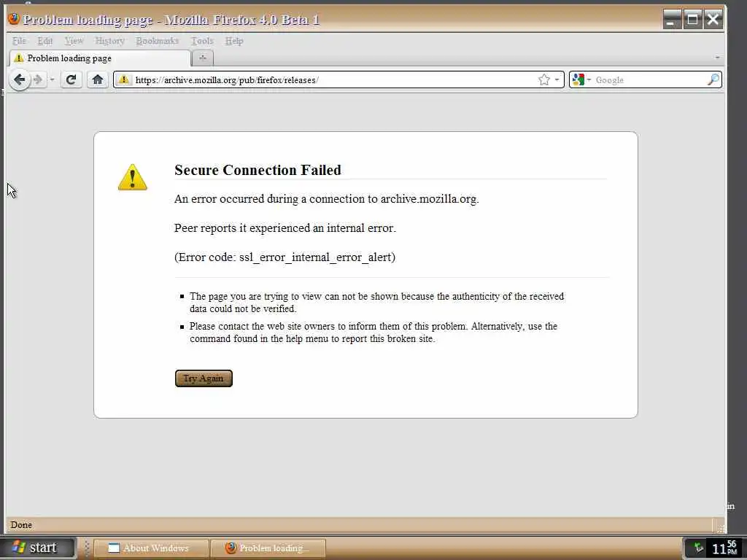Click the warning site identity icon in address bar
Image resolution: width=747 pixels, height=560 pixels.
(123, 79)
